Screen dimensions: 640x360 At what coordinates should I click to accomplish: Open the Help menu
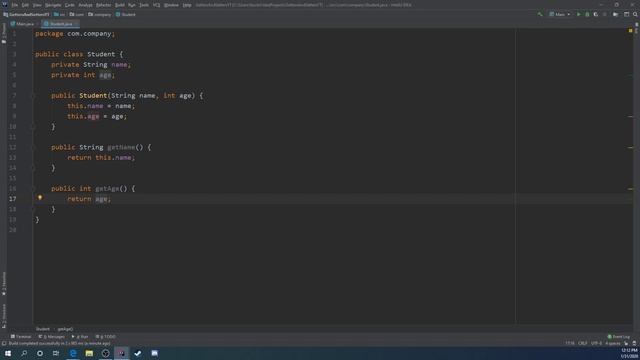click(x=187, y=5)
